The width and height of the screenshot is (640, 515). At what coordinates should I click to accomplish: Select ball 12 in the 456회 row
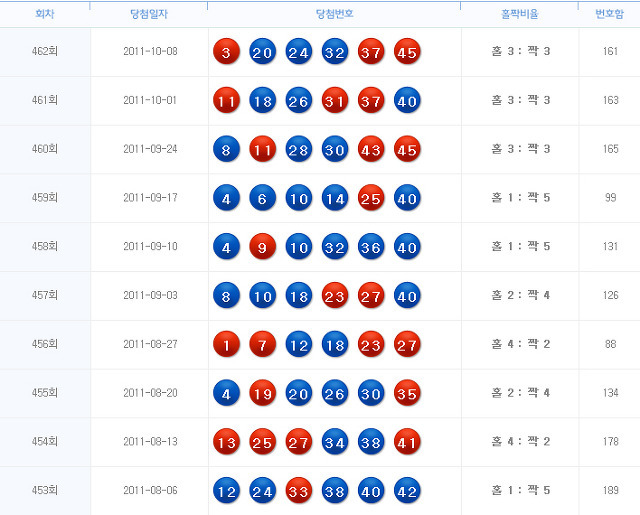298,344
